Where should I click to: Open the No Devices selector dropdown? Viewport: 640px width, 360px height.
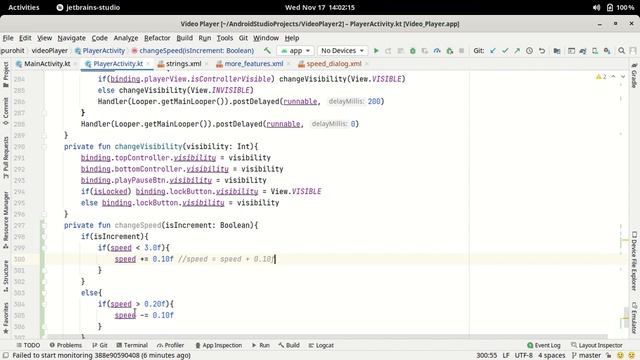coord(342,51)
